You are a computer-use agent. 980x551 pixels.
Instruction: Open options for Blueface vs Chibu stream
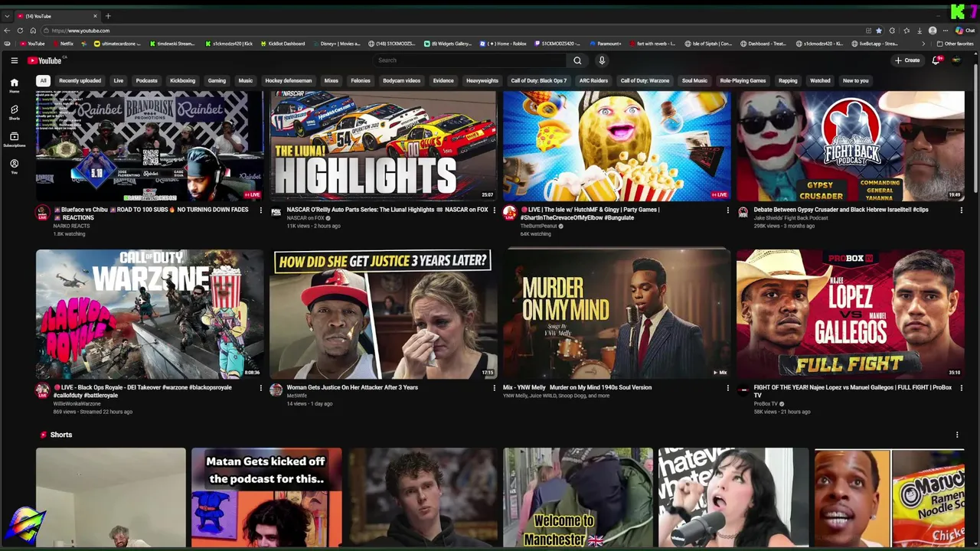click(x=260, y=210)
